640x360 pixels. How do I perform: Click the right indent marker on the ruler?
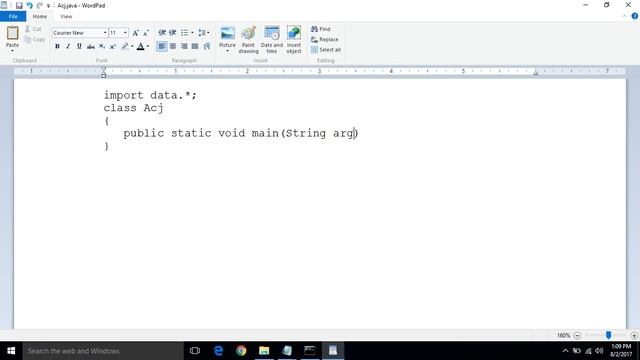(536, 73)
